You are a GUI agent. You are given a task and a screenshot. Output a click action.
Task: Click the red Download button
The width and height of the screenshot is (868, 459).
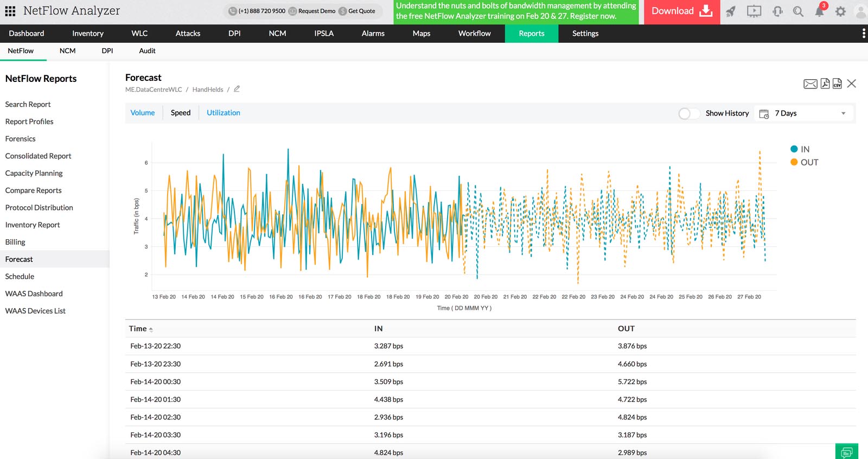click(x=681, y=11)
